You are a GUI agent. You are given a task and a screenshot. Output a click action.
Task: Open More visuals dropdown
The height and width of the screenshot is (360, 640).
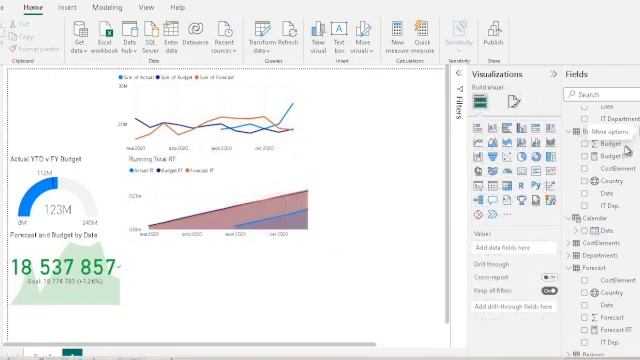362,37
